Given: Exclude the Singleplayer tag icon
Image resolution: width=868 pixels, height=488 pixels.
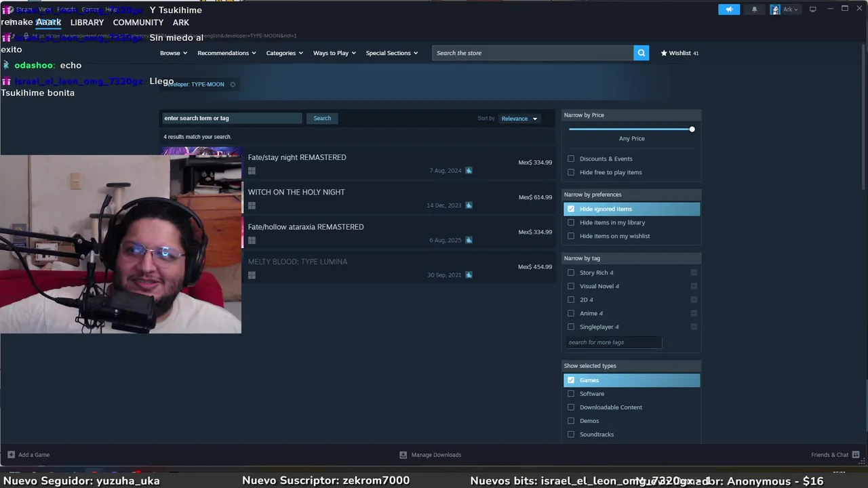Looking at the screenshot, I should (694, 327).
